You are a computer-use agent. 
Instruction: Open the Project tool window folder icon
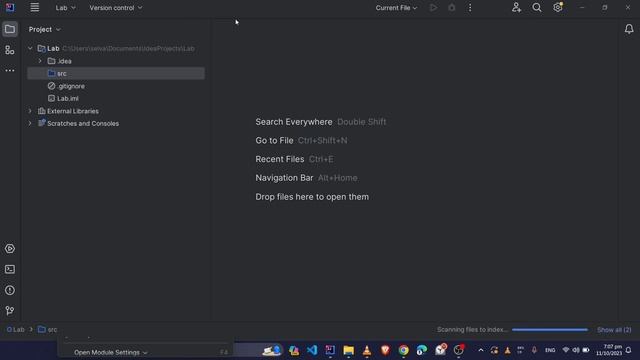point(10,29)
